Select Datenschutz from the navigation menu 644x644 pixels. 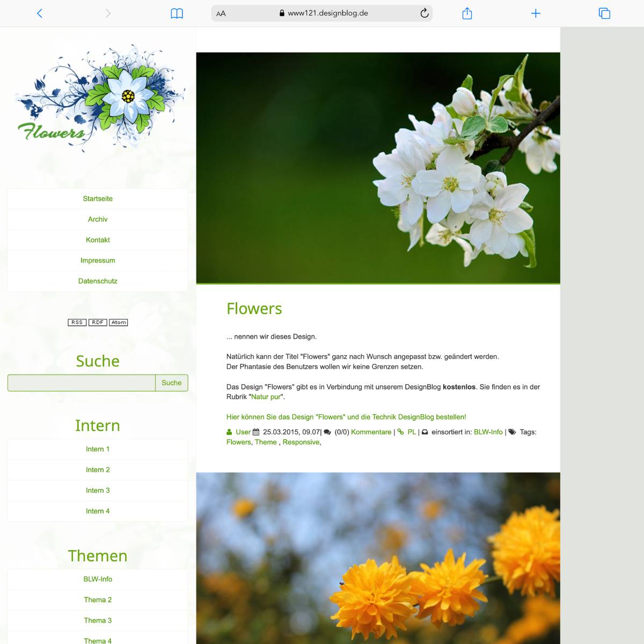coord(97,281)
